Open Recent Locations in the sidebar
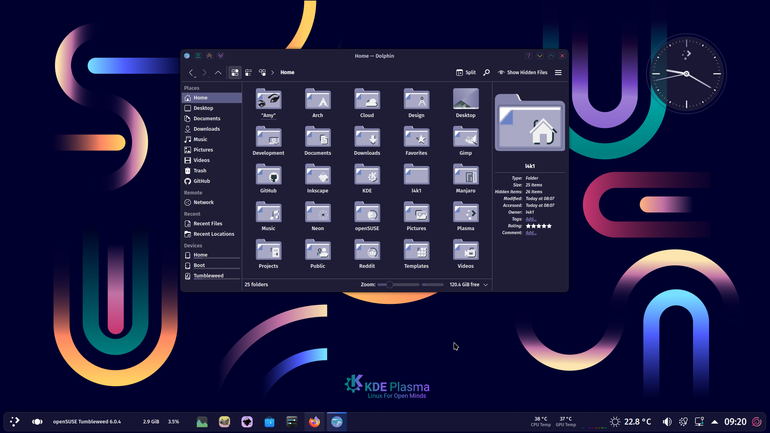The image size is (770, 433). (x=212, y=234)
